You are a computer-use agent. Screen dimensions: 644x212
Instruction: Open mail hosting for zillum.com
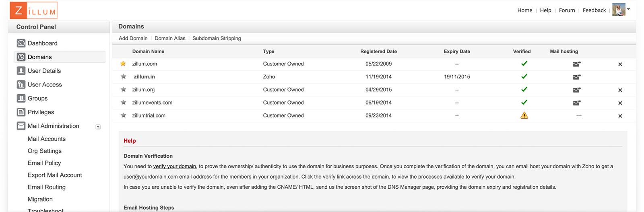tap(577, 64)
